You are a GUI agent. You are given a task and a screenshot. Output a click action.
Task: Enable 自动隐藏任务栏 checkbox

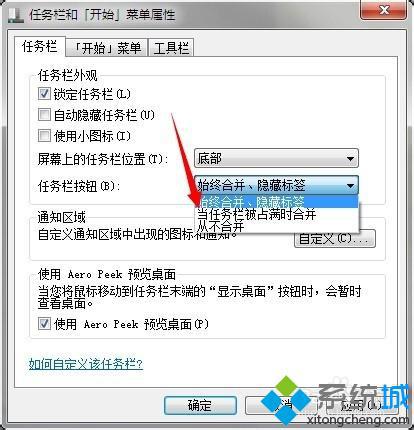[x=44, y=115]
